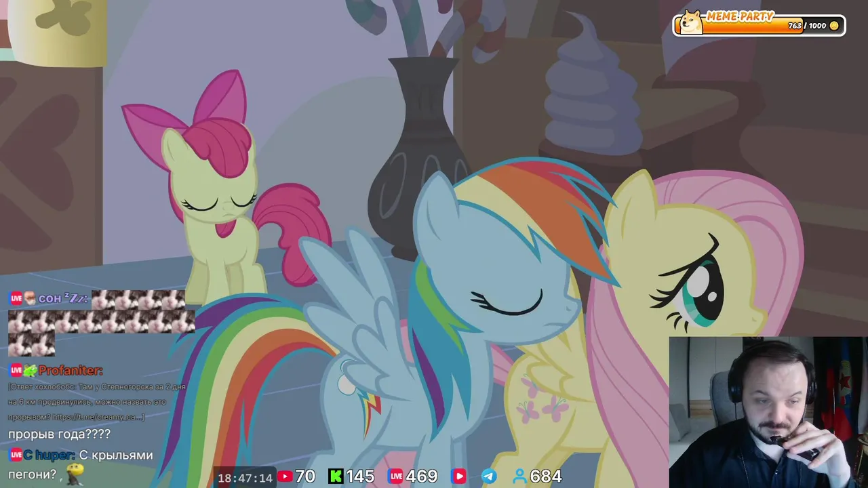Click the Telegram paper-plane icon
The height and width of the screenshot is (488, 868).
[489, 476]
